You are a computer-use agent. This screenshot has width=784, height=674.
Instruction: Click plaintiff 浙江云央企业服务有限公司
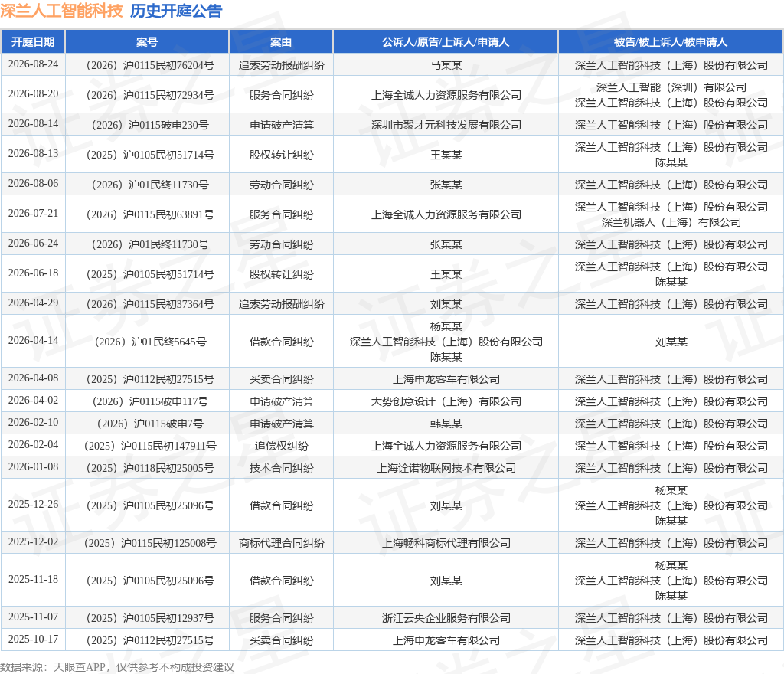pyautogui.click(x=446, y=618)
